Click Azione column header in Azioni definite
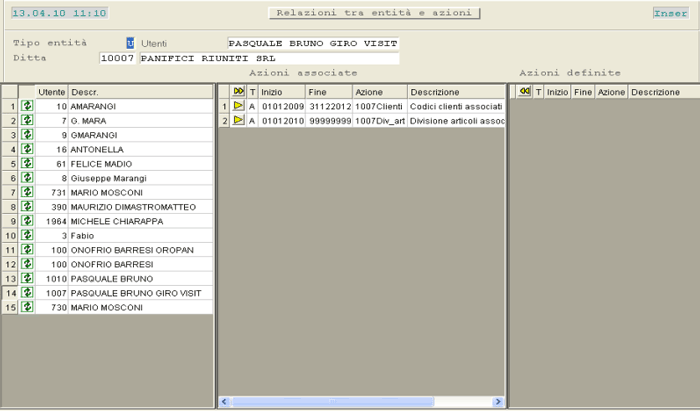700x411 pixels. click(611, 92)
